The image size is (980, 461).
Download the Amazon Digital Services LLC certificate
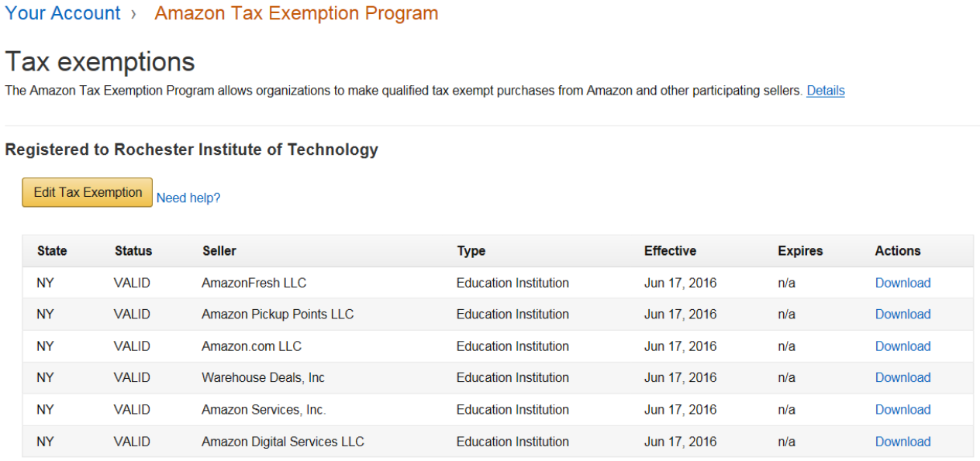902,441
